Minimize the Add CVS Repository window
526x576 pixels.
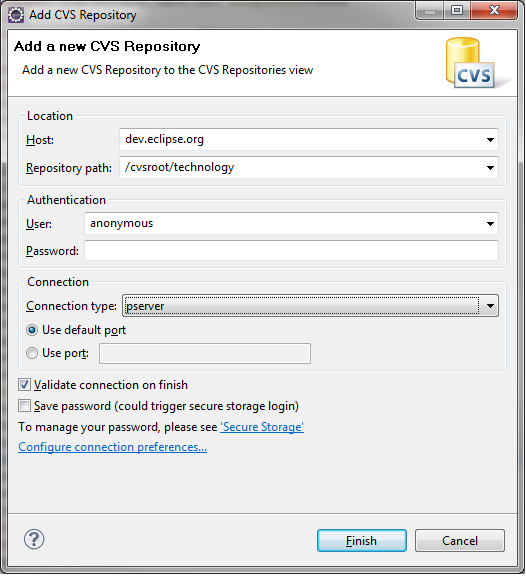click(430, 11)
